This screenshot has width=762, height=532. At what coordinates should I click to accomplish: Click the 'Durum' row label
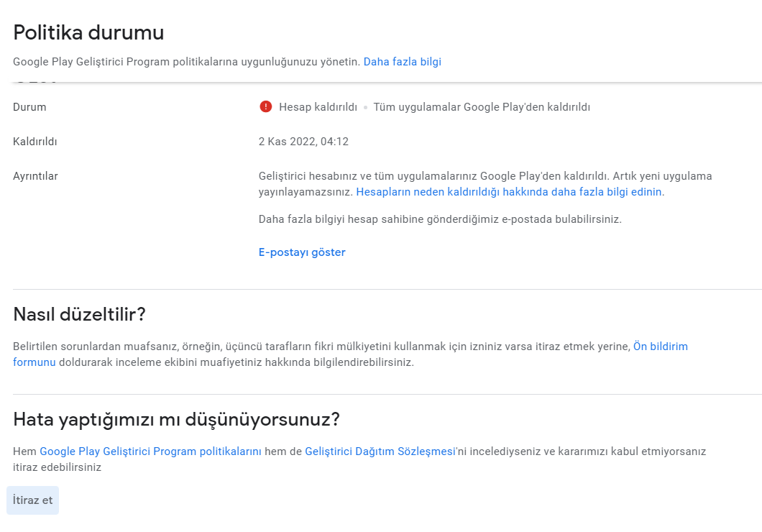pyautogui.click(x=29, y=107)
